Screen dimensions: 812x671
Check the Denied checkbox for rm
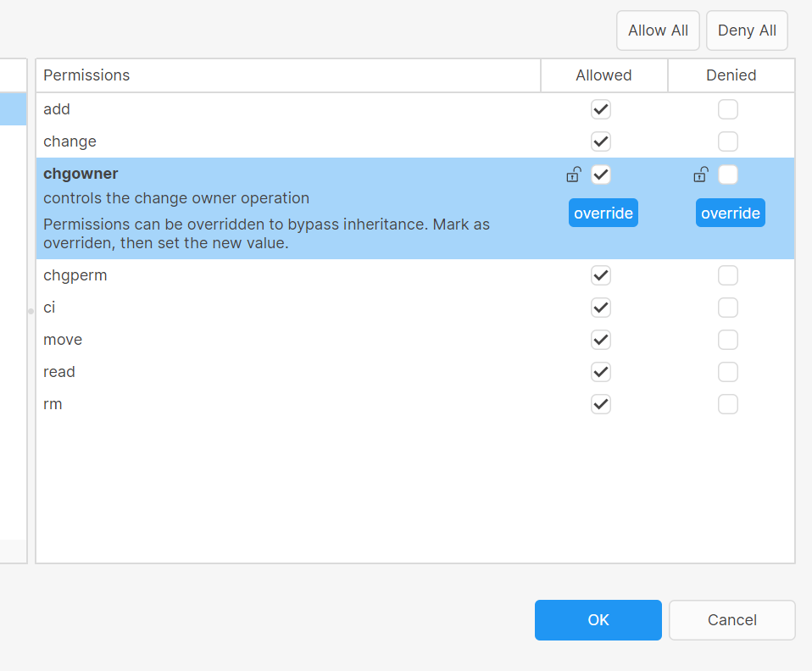click(727, 404)
